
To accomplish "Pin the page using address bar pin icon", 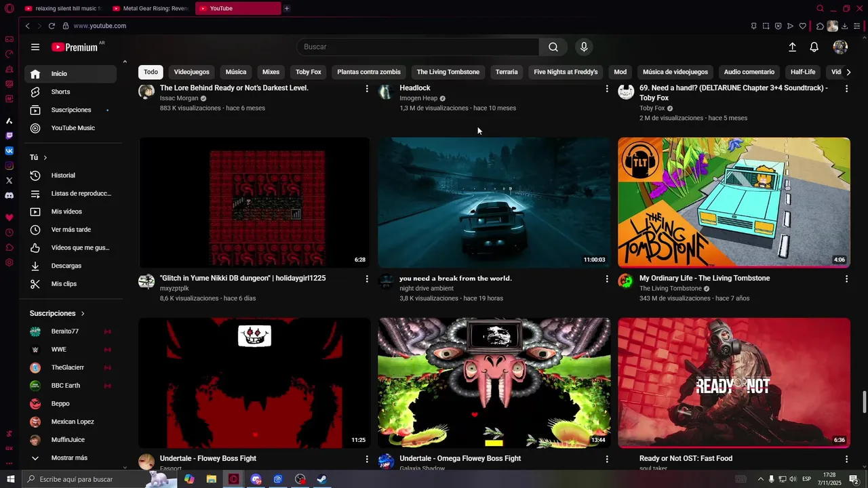I will pos(753,26).
